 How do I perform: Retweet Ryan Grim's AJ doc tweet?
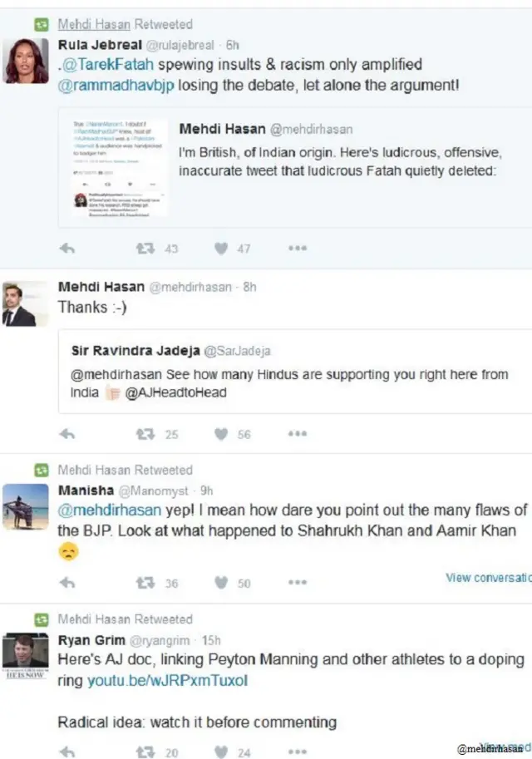point(145,752)
